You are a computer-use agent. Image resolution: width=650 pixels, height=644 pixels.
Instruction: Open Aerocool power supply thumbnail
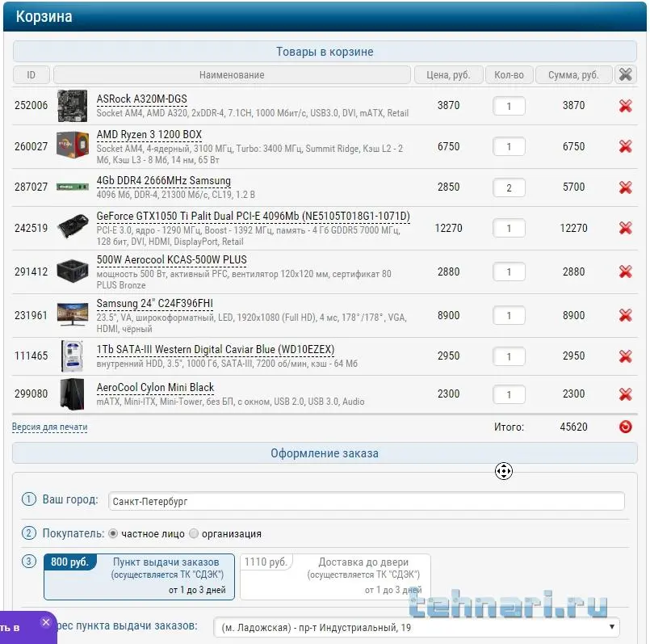tap(72, 271)
